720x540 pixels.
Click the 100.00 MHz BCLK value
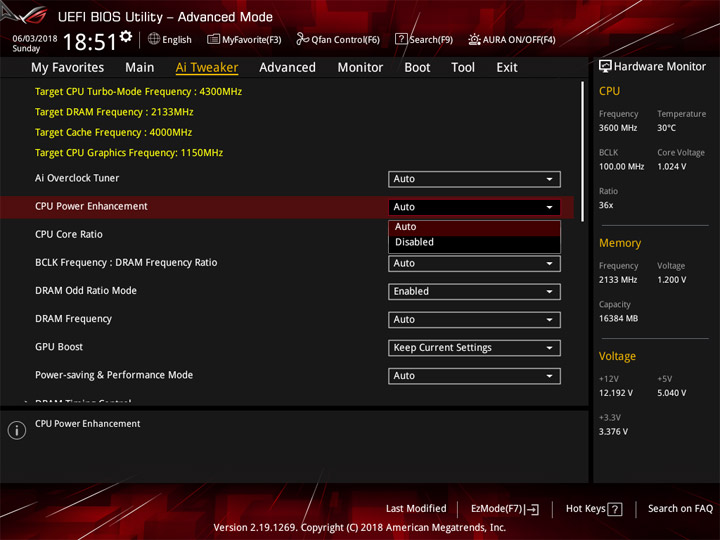click(x=621, y=167)
